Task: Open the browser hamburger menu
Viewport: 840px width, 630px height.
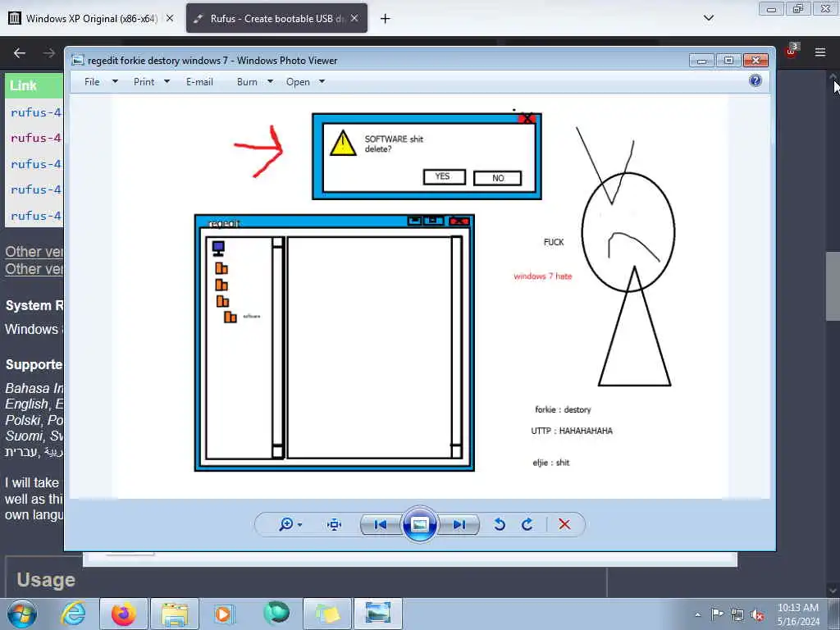Action: click(820, 52)
